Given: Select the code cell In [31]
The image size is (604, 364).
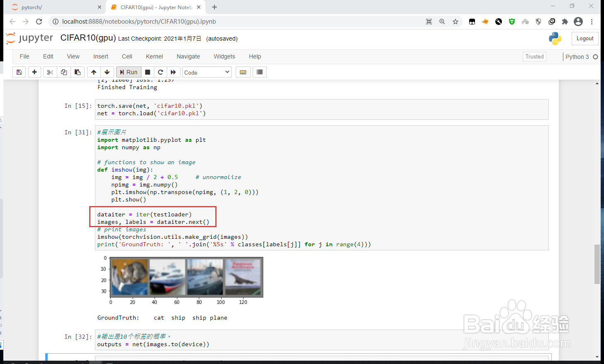Looking at the screenshot, I should [x=322, y=188].
